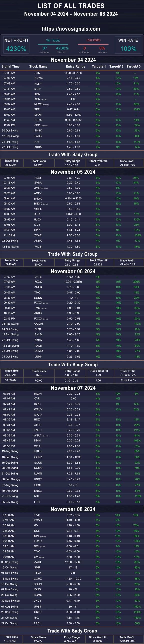The image size is (144, 644).
Task: Select the Win Trades label
Action: point(53,40)
